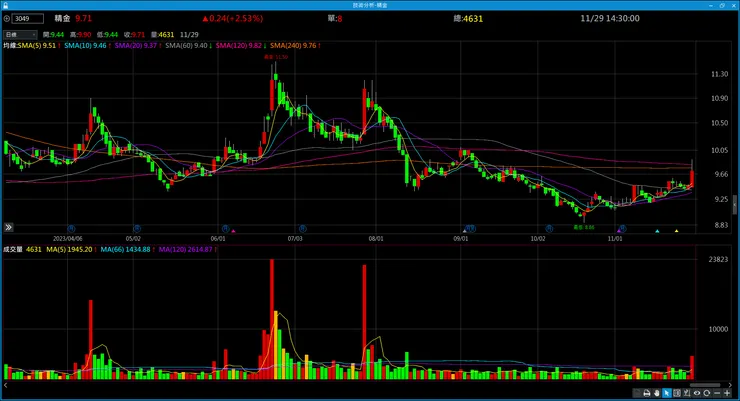This screenshot has height=401, width=740.
Task: Click the 09/01 date axis label
Action: (461, 239)
